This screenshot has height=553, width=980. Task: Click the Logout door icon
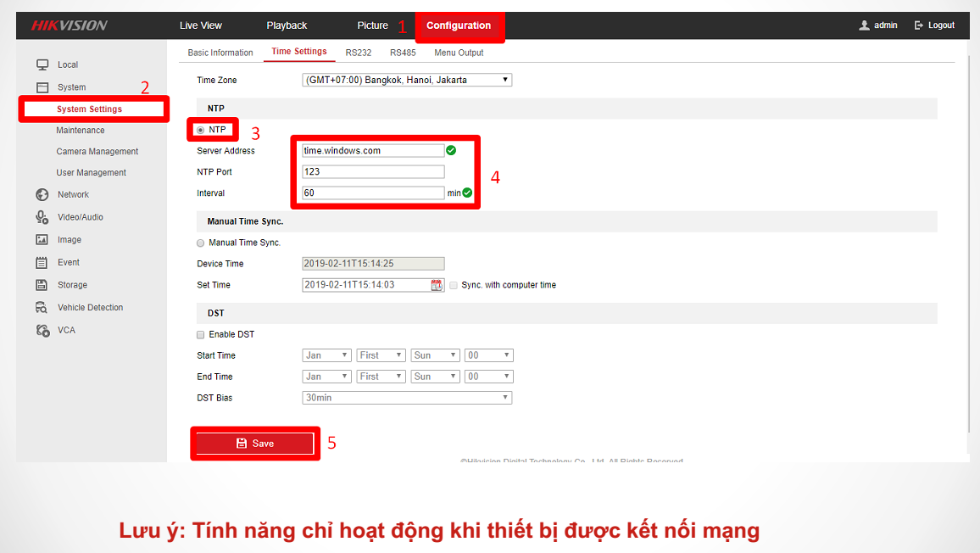pos(919,25)
